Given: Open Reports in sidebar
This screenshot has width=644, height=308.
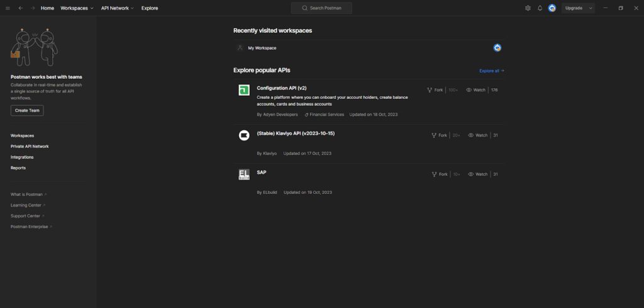Looking at the screenshot, I should click(x=18, y=168).
